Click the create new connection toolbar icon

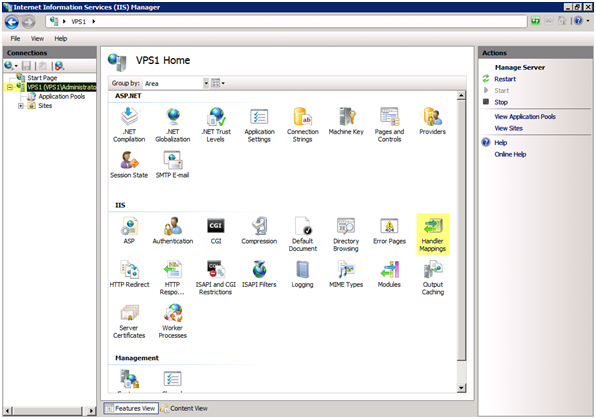coord(11,66)
